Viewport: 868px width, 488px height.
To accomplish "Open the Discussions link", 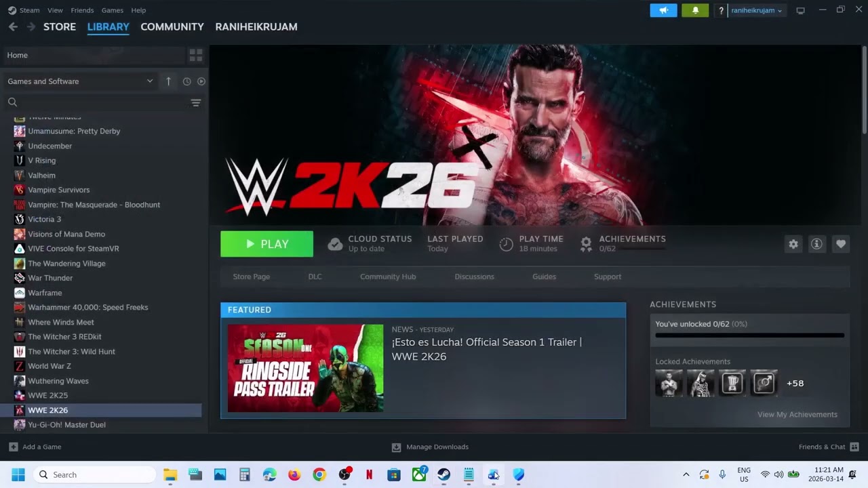I will click(x=474, y=277).
